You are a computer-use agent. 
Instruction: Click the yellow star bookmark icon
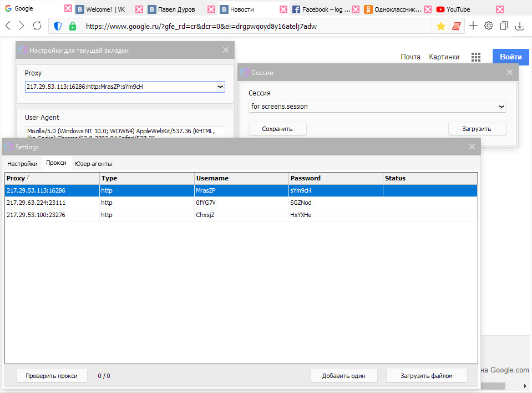tap(441, 26)
